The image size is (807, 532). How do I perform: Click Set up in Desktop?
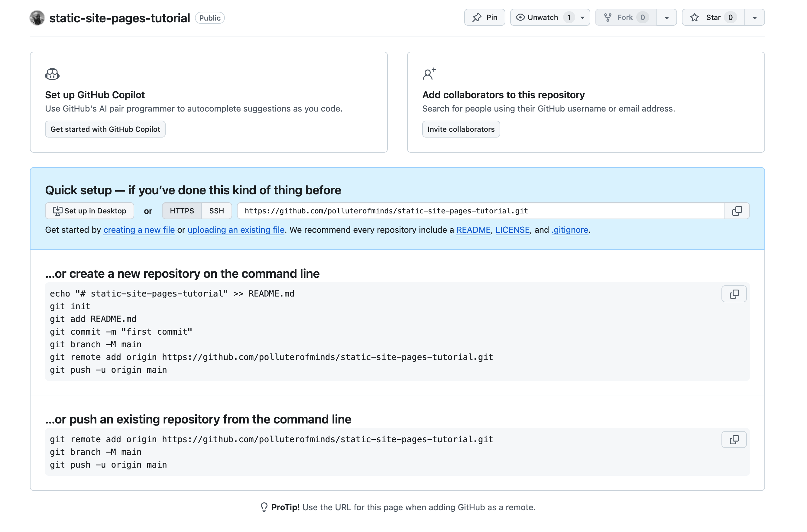89,211
